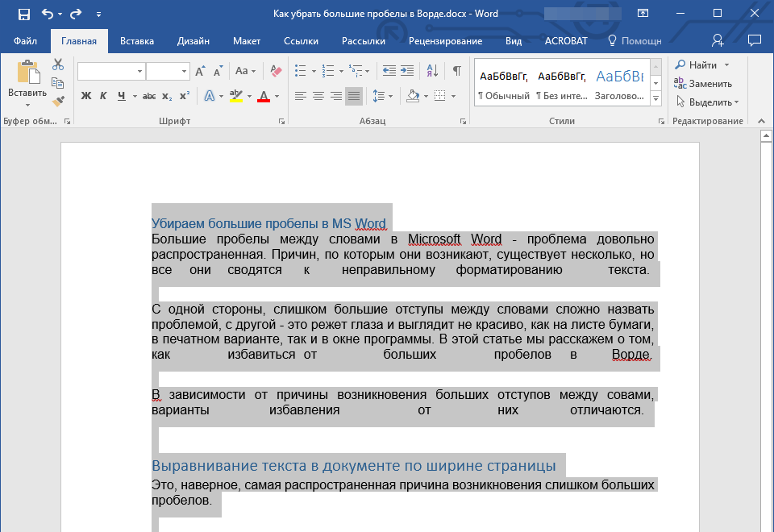Apply the Обычный style
The image size is (774, 532).
[x=503, y=83]
